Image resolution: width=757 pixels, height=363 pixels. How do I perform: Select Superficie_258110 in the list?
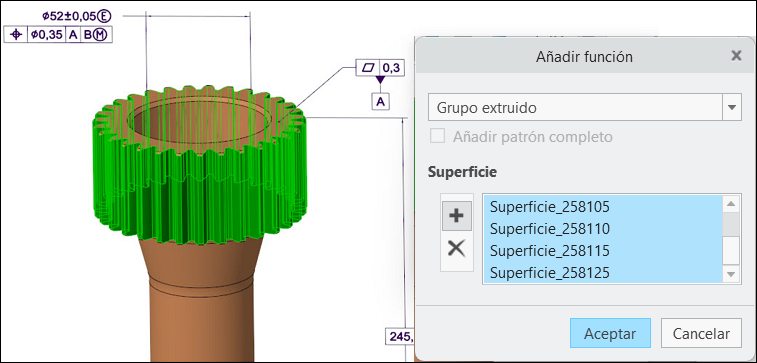(x=602, y=229)
